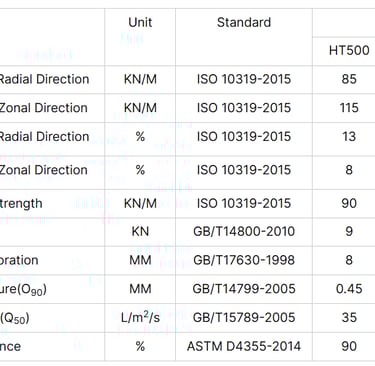
Task: Click the L/m²/s unit cell
Action: (140, 317)
